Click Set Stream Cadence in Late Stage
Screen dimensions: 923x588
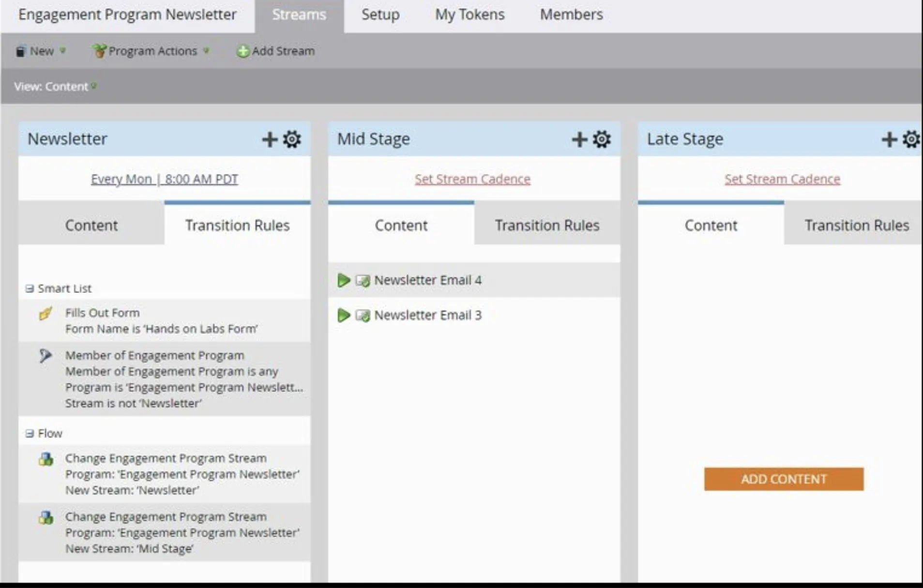click(782, 179)
